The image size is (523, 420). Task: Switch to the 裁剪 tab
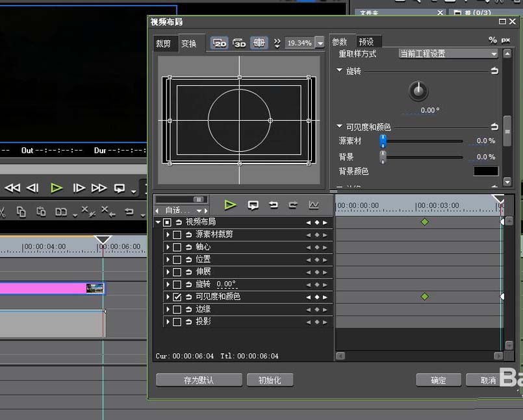(x=163, y=43)
